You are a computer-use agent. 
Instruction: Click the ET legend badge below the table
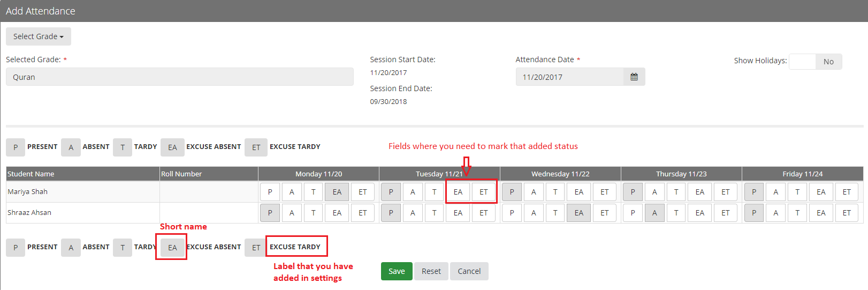point(256,248)
